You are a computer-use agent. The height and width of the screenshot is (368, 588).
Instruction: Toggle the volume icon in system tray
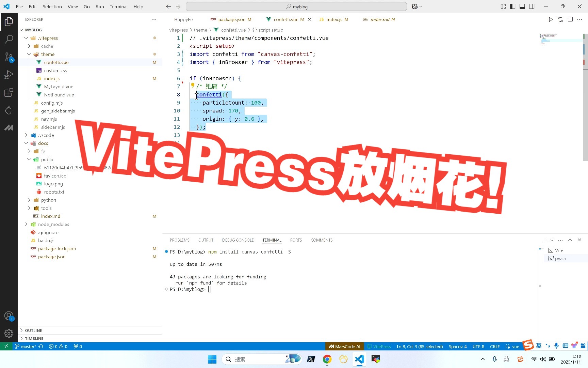543,359
